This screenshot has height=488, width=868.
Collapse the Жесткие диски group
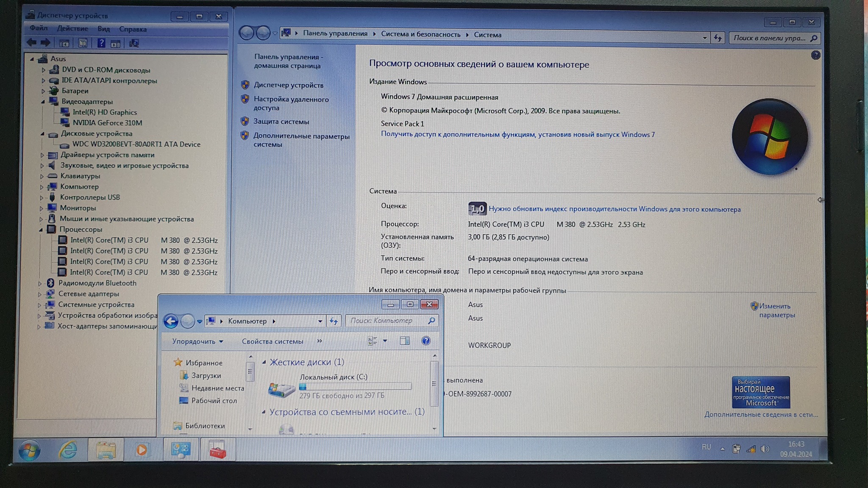264,362
